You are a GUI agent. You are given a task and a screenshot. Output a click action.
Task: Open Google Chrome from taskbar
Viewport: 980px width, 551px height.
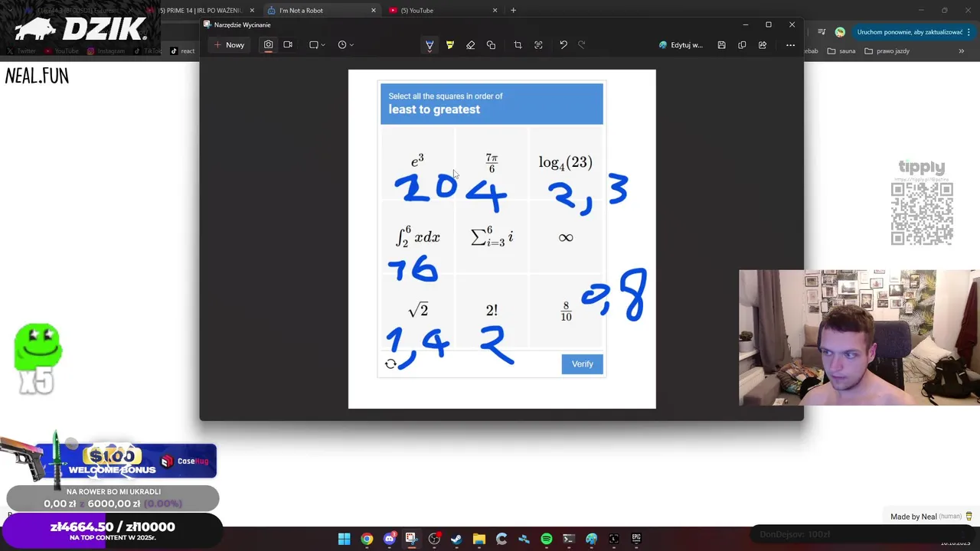367,539
